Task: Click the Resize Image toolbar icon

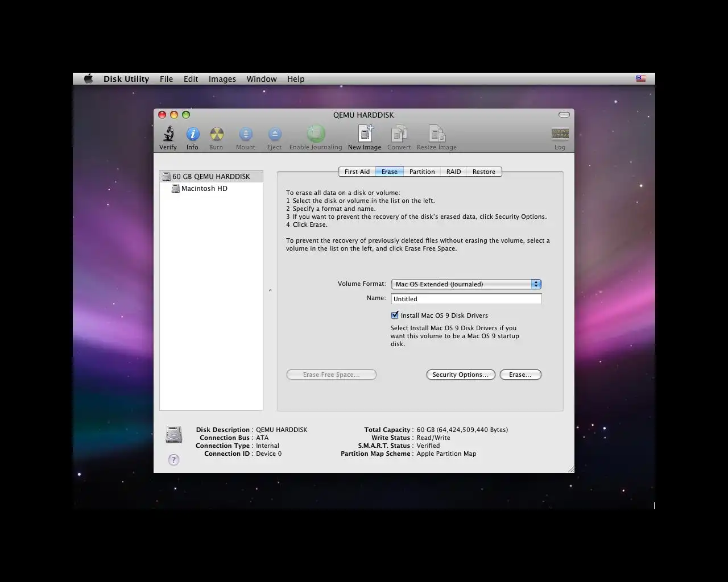Action: (437, 134)
